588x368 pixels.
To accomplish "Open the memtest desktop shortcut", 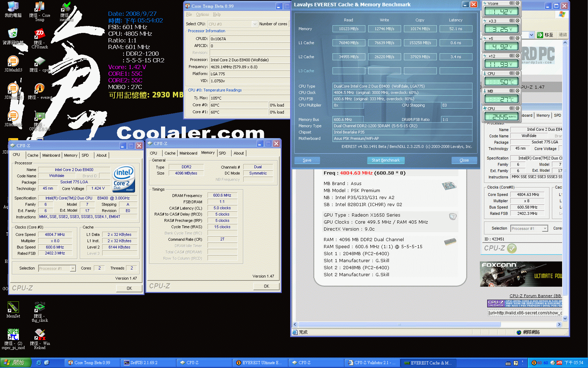I will pyautogui.click(x=66, y=12).
